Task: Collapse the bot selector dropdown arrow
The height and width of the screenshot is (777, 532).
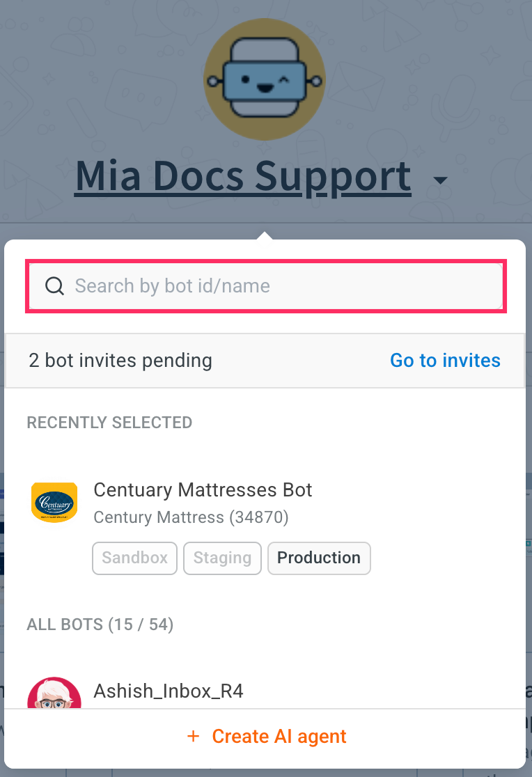Action: pos(439,180)
